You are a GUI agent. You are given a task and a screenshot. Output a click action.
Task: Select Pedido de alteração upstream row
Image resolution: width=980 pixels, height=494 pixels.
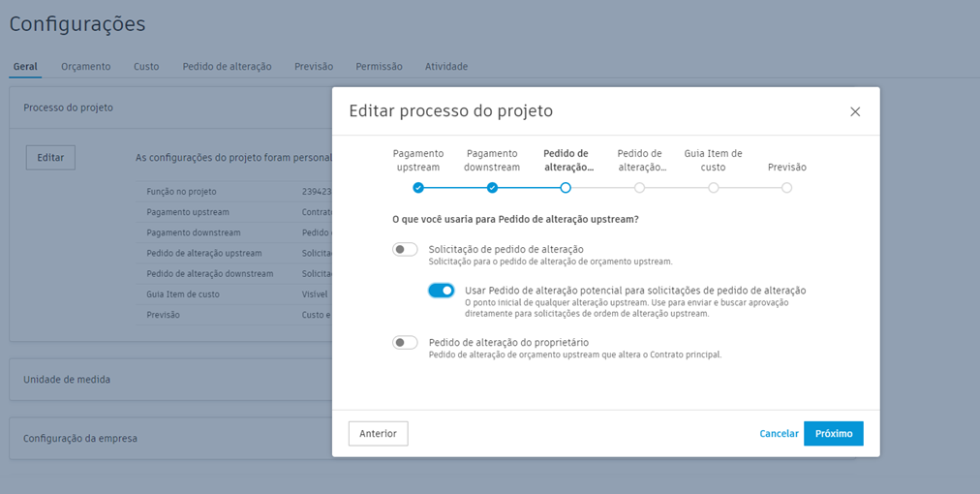[233, 253]
